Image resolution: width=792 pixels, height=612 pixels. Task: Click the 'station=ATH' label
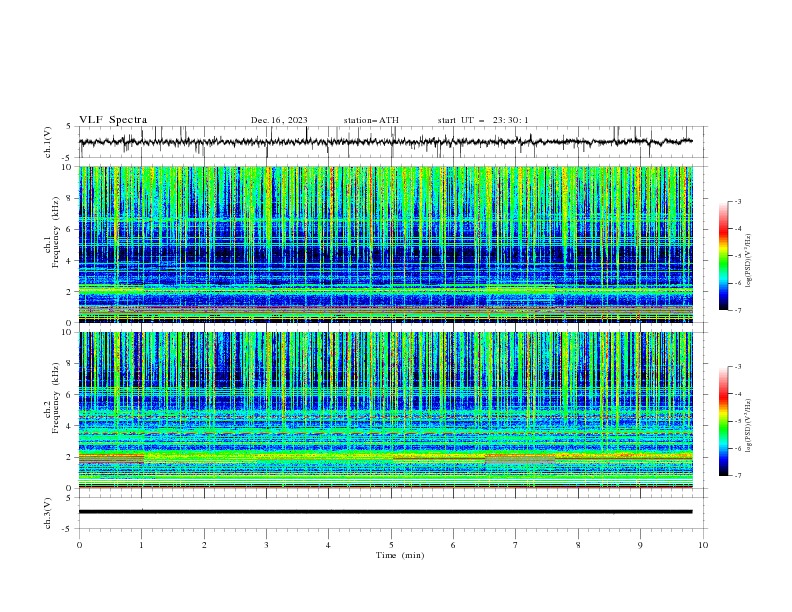tap(371, 120)
